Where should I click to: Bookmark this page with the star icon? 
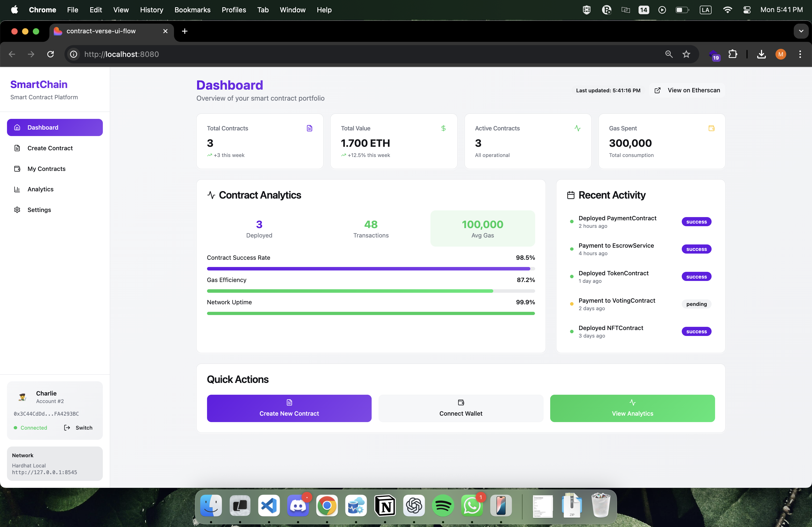point(686,54)
